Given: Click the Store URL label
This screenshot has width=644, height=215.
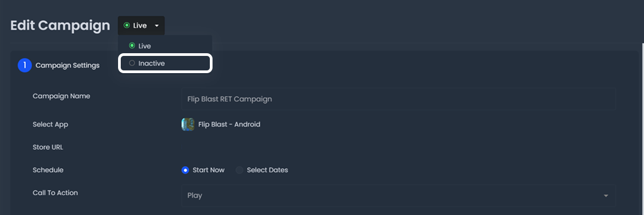Looking at the screenshot, I should coord(48,147).
